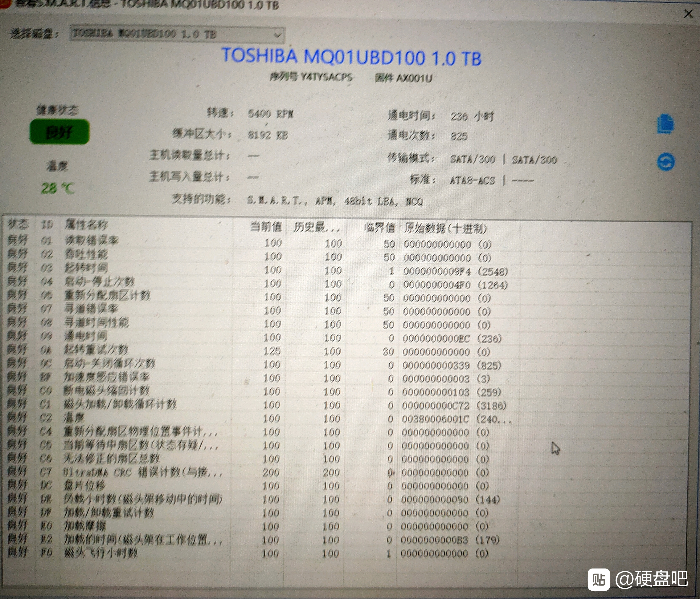Click the ID column header

47,224
